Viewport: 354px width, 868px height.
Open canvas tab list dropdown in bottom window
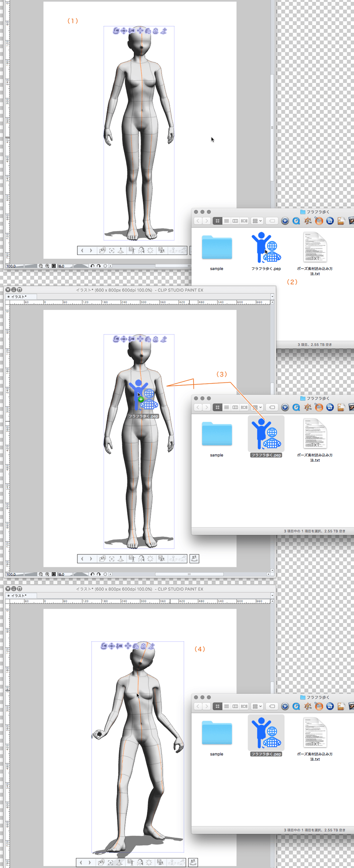272,595
